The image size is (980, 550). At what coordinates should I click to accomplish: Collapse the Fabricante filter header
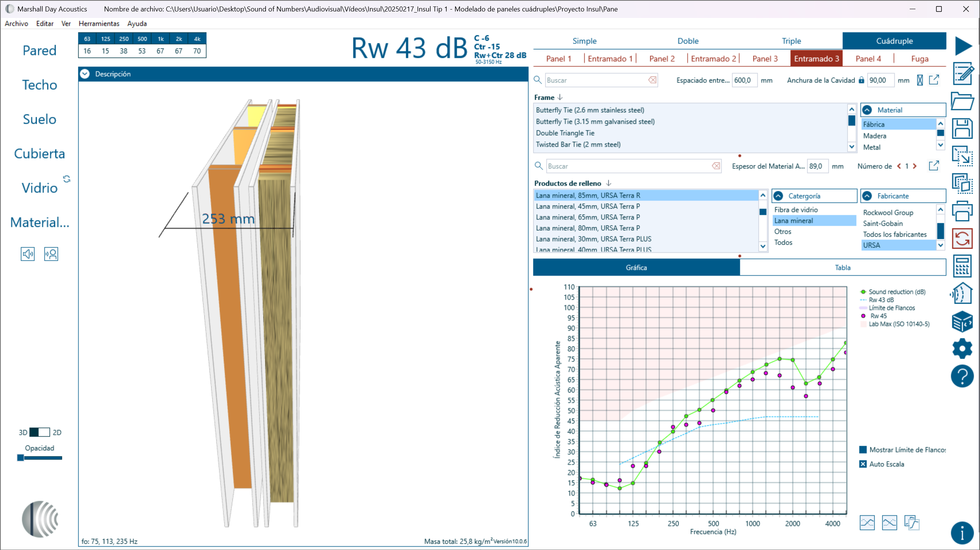(x=867, y=196)
